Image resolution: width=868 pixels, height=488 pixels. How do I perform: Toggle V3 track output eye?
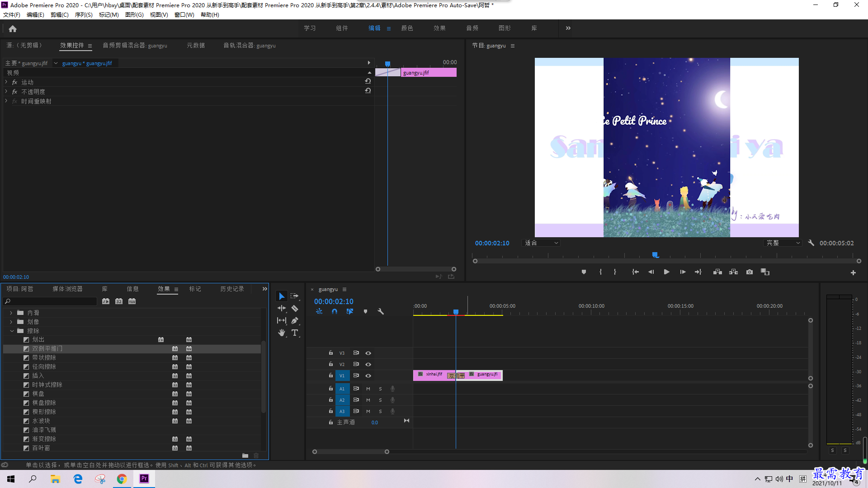pos(368,353)
